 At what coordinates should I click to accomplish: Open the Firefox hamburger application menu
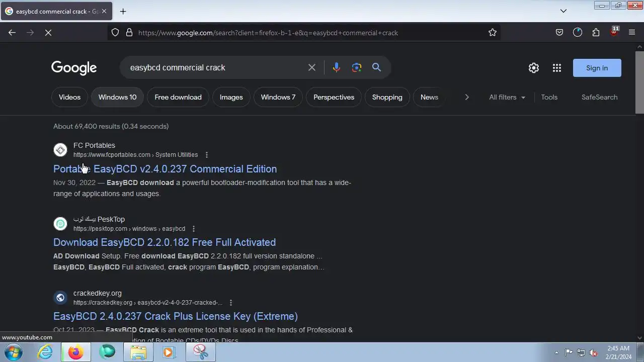click(x=632, y=33)
